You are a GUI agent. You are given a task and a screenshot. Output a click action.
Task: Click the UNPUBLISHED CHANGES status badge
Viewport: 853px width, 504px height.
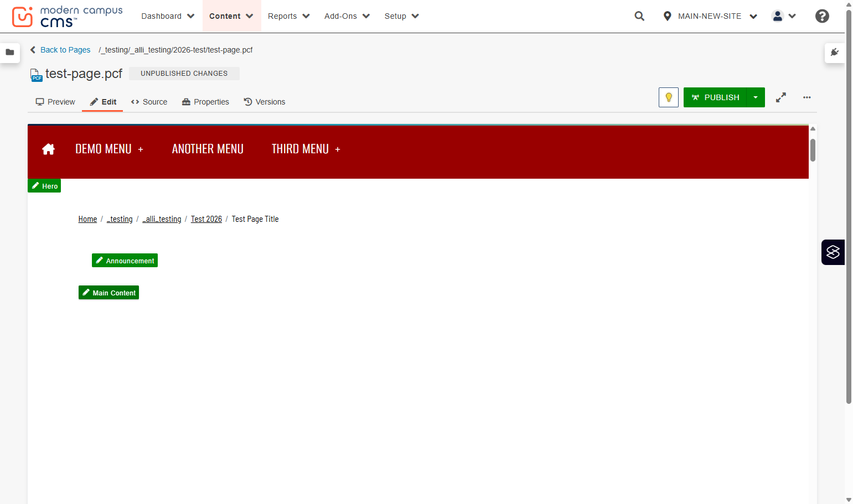pyautogui.click(x=184, y=73)
